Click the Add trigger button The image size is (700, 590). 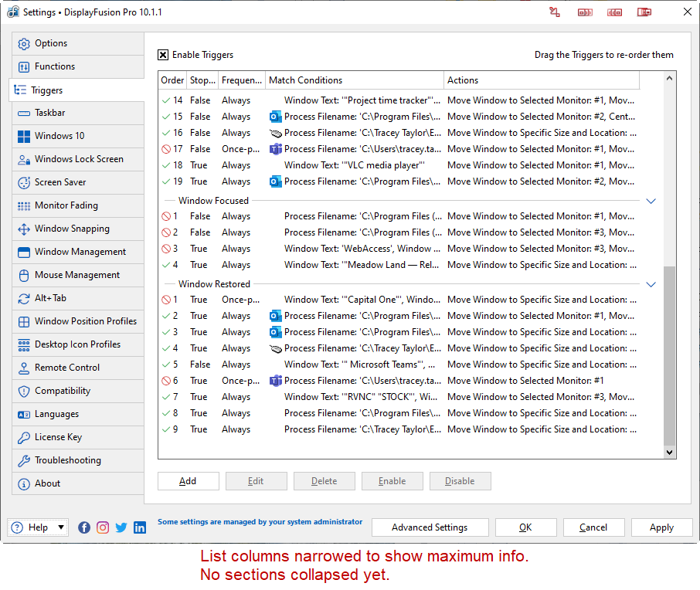[188, 481]
